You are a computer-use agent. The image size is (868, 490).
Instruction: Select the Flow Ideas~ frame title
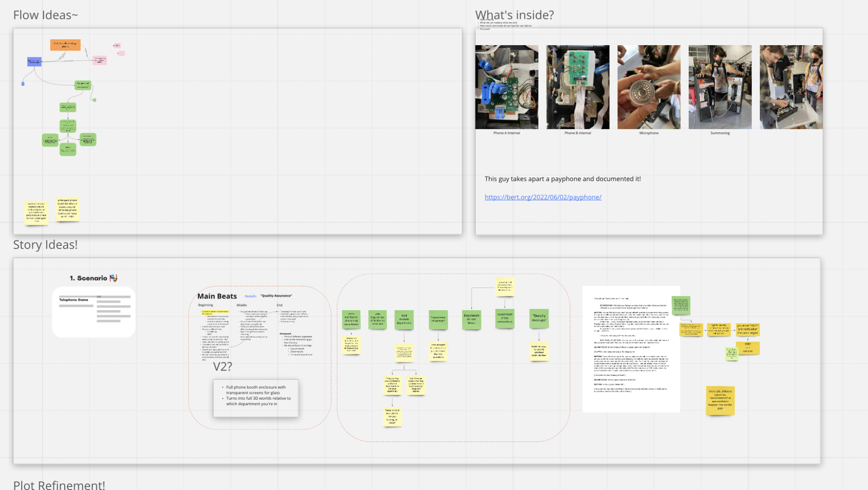46,15
